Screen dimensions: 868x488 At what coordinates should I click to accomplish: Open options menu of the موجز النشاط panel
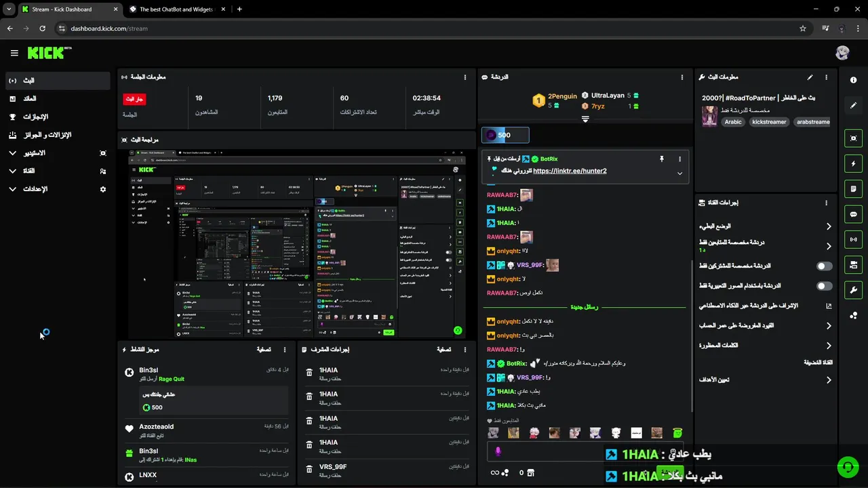point(285,350)
